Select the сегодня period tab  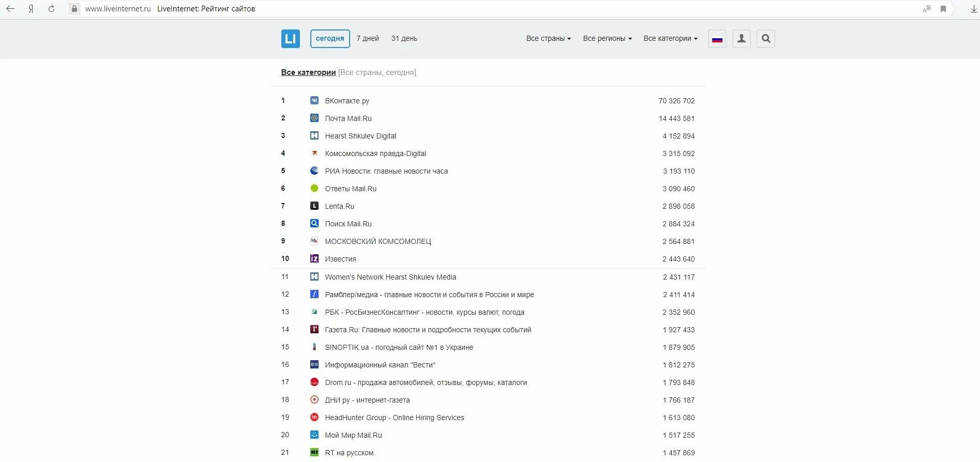(330, 38)
